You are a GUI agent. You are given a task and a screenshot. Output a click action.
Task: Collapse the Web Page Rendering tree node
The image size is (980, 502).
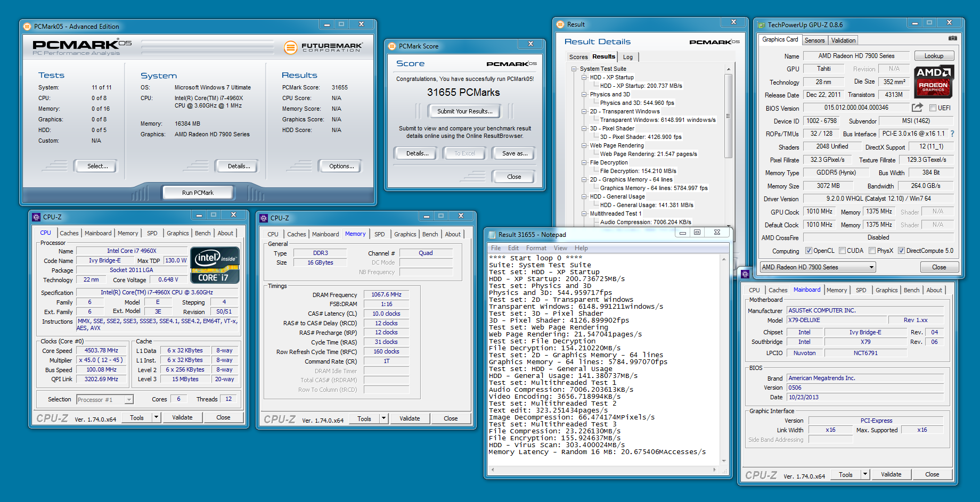pos(584,145)
